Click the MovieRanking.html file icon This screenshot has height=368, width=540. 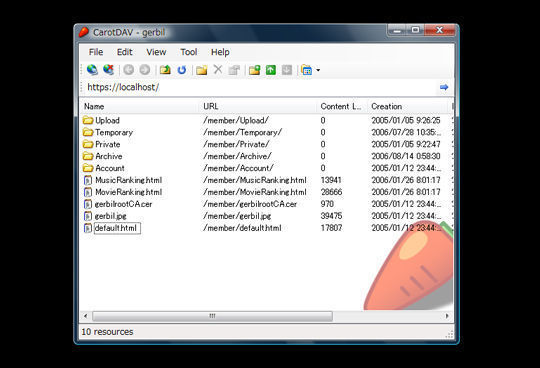coord(88,192)
